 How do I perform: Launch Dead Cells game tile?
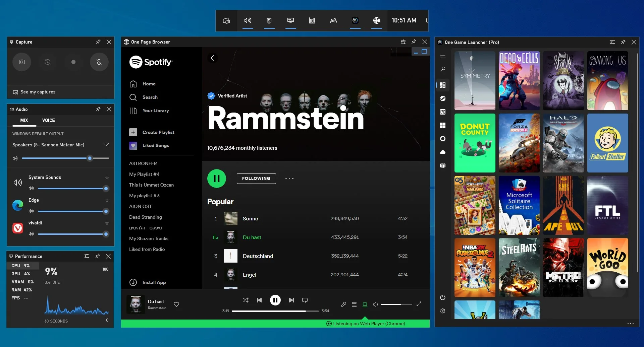519,81
